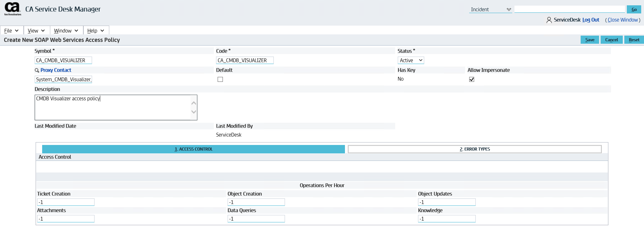Open the Status dropdown
The height and width of the screenshot is (234, 644).
point(410,60)
